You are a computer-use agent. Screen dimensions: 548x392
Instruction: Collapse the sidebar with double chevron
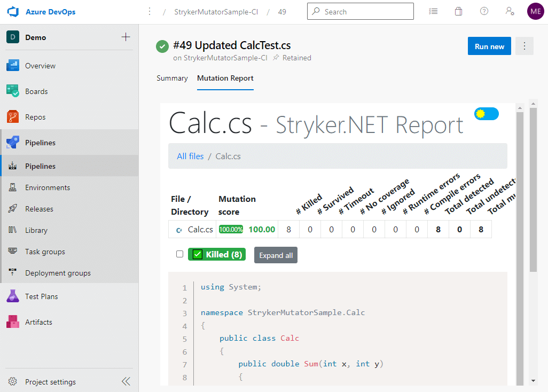(126, 381)
